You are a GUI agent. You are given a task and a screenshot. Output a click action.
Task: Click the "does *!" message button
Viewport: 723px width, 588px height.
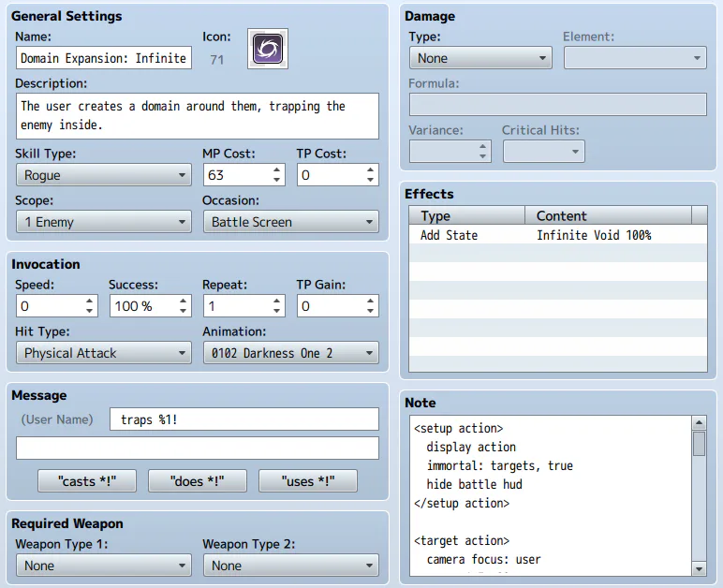tap(198, 481)
